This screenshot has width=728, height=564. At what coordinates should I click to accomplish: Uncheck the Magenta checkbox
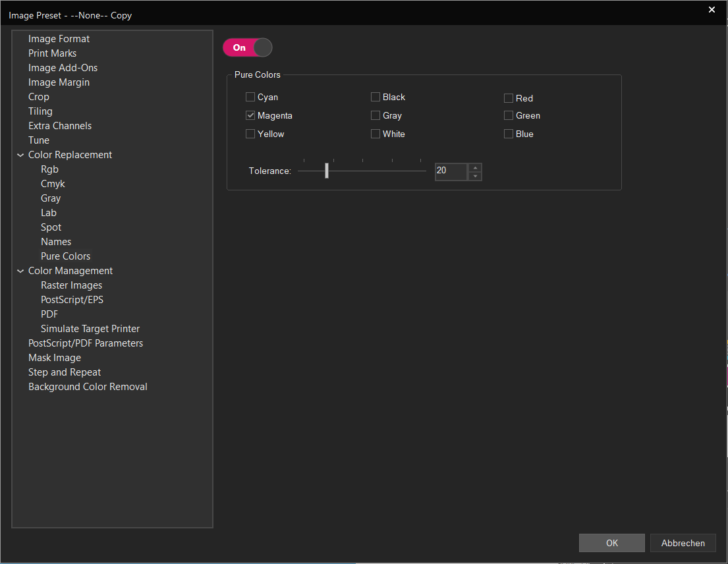[x=250, y=115]
